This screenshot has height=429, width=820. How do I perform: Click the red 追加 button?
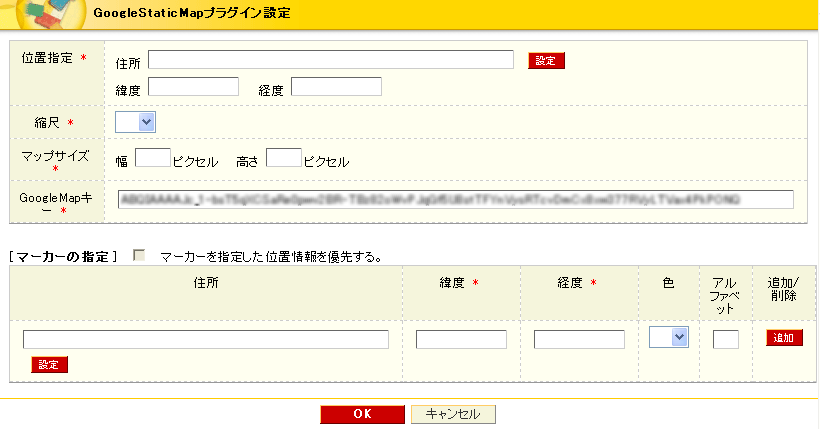point(784,337)
